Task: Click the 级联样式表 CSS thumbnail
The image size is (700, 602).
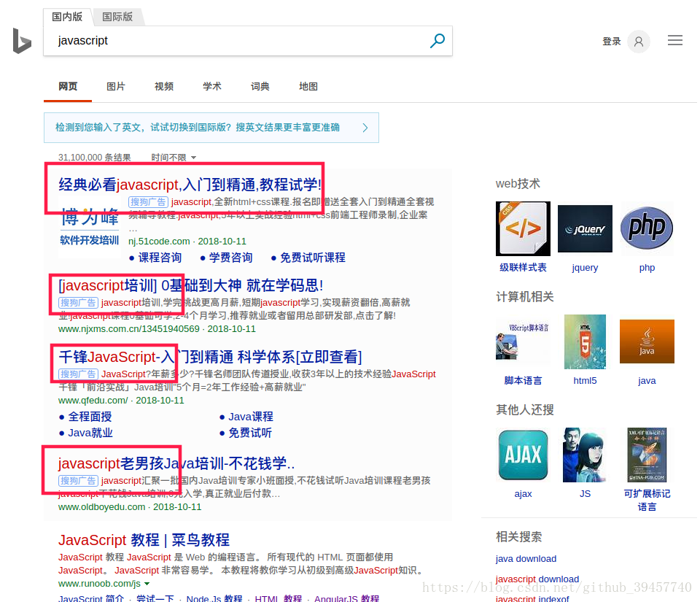Action: pos(523,228)
